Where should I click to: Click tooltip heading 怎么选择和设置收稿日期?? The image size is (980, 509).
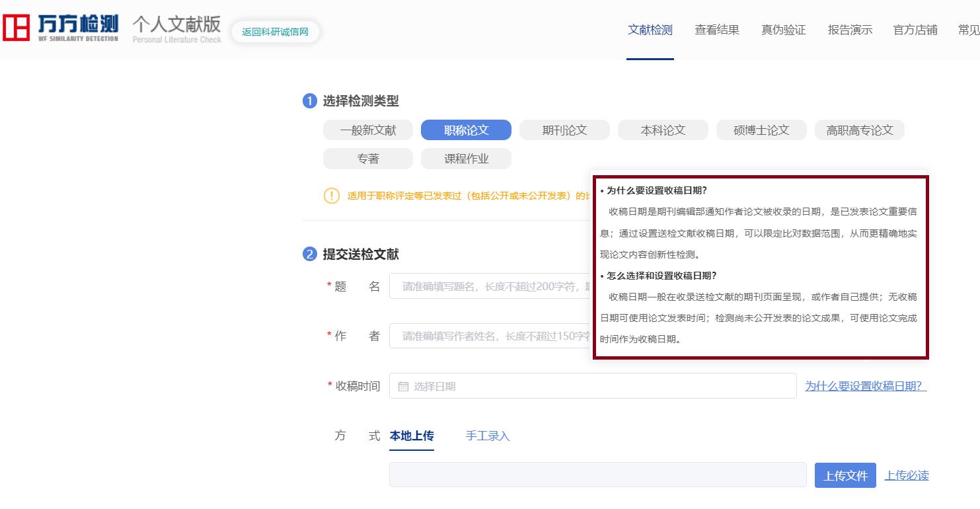(x=661, y=276)
